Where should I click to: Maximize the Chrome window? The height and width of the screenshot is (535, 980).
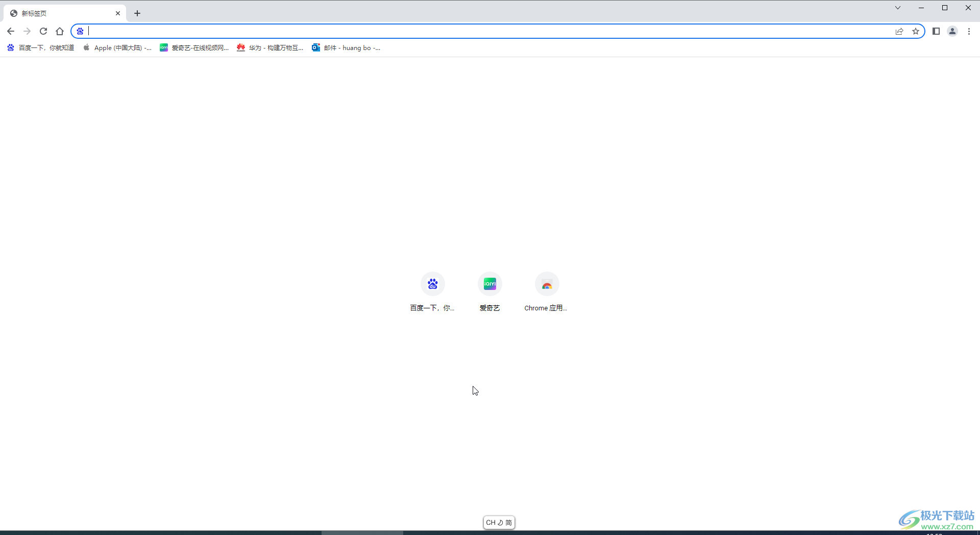click(945, 8)
